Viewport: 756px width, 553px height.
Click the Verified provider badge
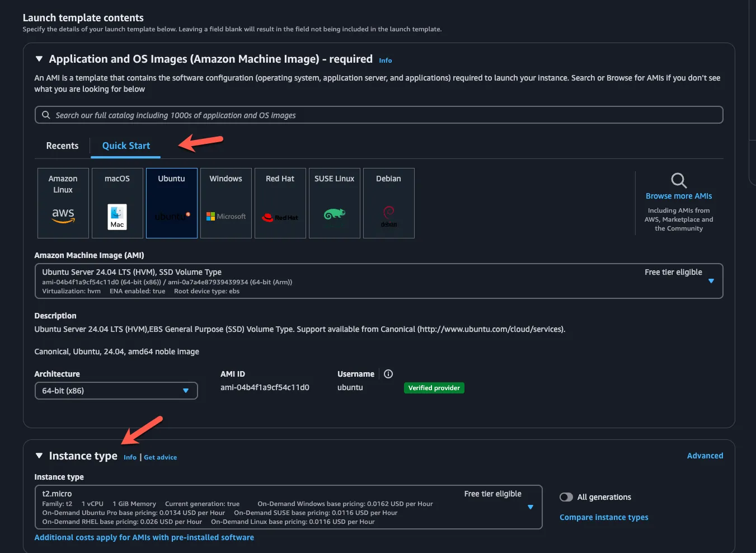[x=434, y=388]
